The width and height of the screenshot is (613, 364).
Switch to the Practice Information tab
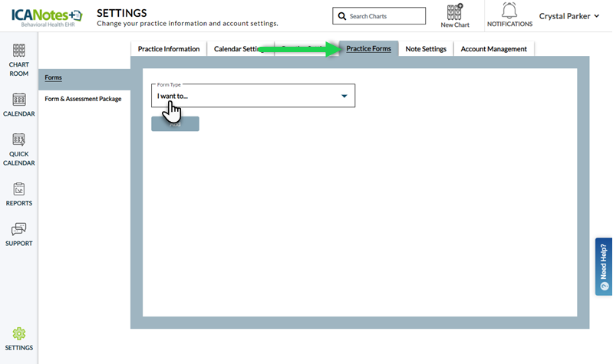[169, 49]
